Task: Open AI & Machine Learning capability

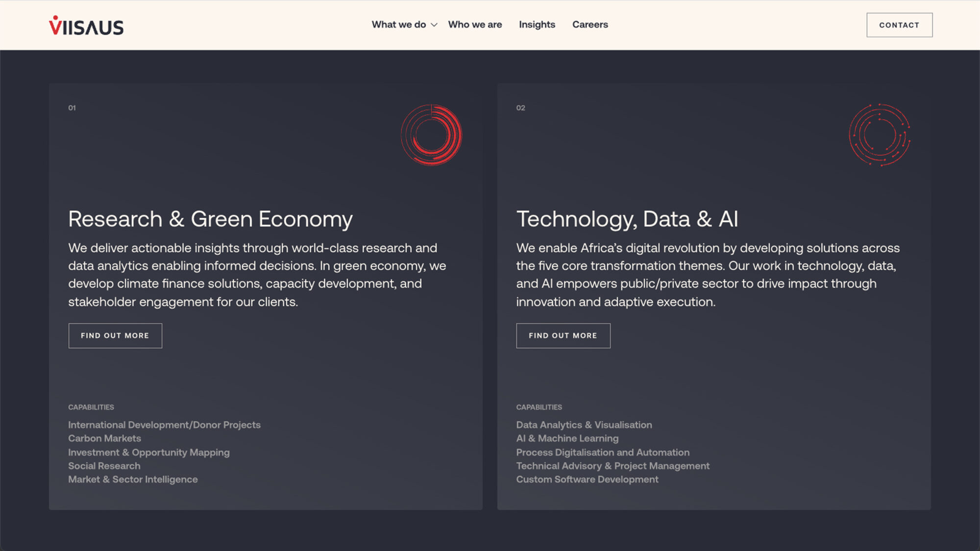Action: pyautogui.click(x=567, y=438)
